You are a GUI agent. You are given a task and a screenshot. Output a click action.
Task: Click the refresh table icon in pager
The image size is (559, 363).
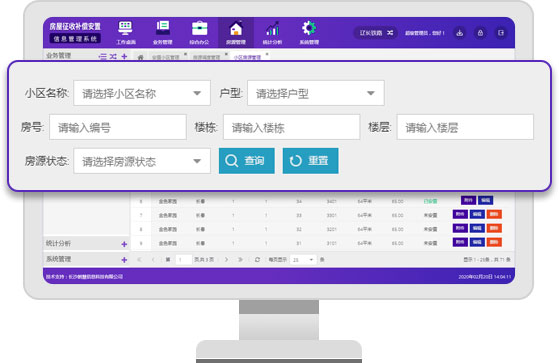[257, 260]
